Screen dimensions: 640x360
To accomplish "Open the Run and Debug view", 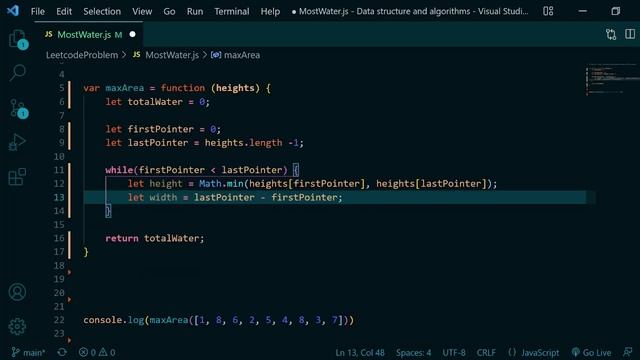I will (x=17, y=142).
